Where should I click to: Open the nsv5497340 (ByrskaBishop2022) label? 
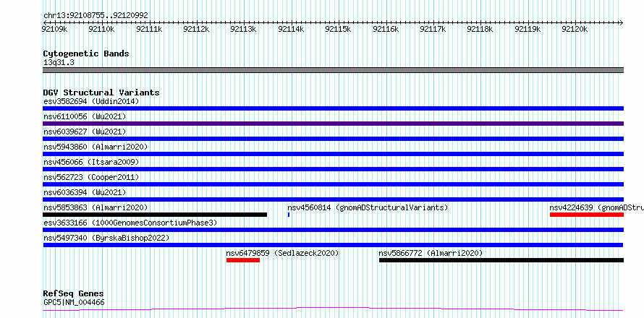[x=106, y=238]
